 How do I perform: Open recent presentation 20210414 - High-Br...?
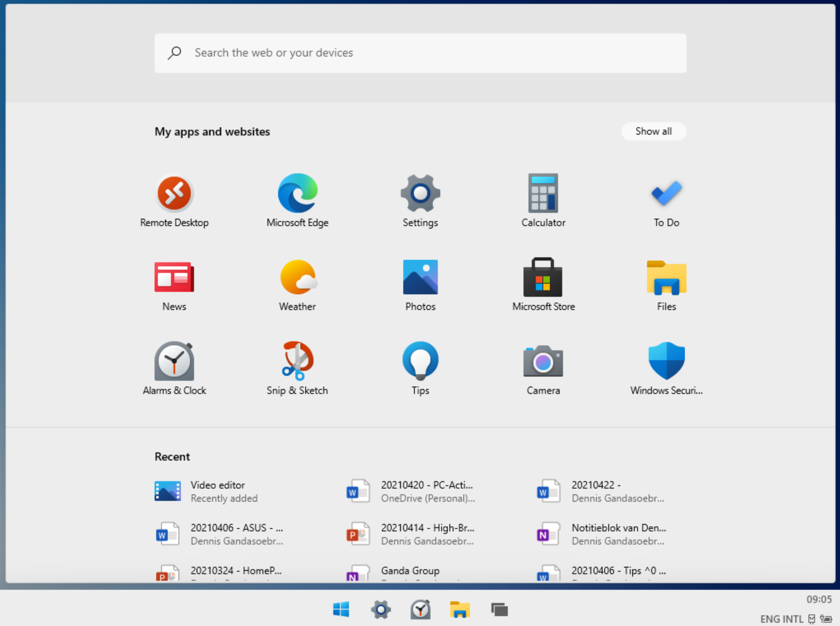[411, 534]
